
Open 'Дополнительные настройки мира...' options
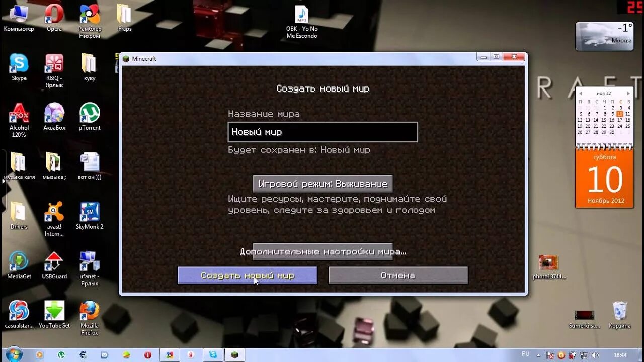(323, 251)
